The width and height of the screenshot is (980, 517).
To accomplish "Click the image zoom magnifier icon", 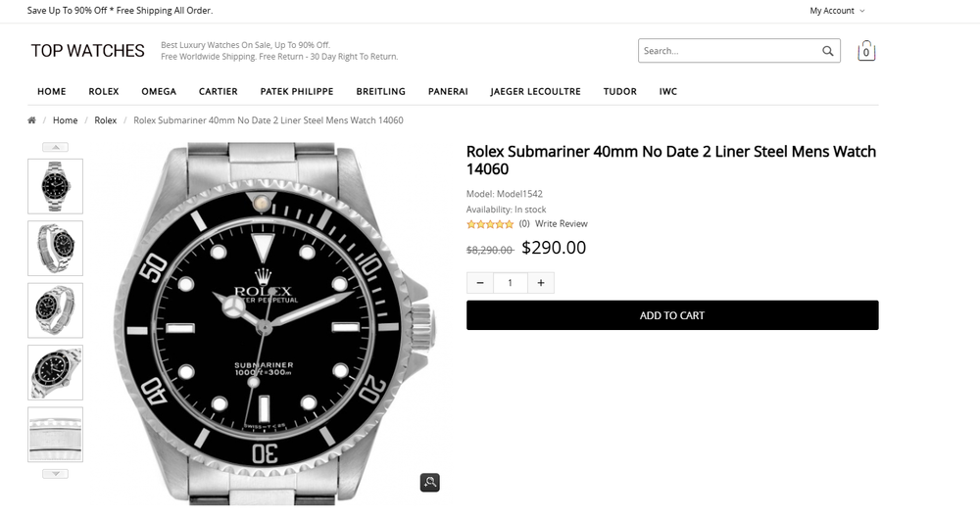I will point(430,482).
